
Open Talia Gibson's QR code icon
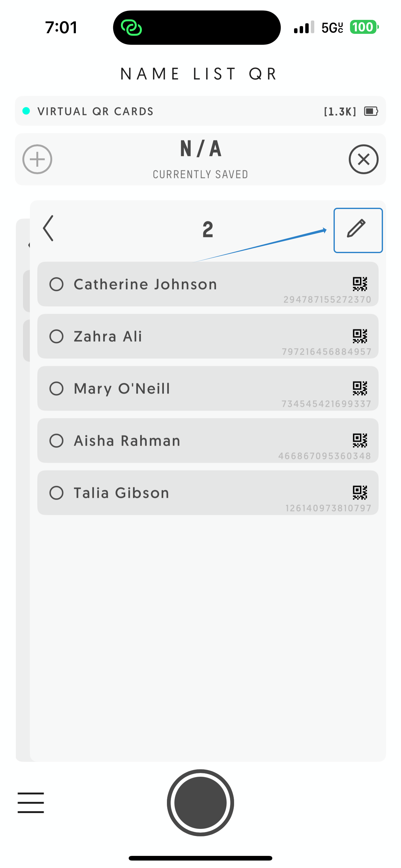(x=360, y=492)
